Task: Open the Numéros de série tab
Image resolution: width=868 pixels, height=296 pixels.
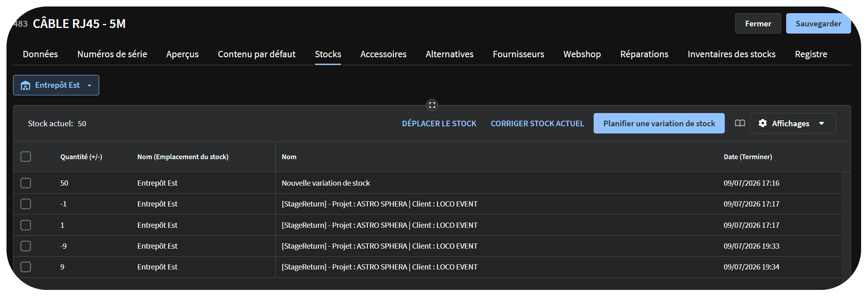Action: (112, 54)
